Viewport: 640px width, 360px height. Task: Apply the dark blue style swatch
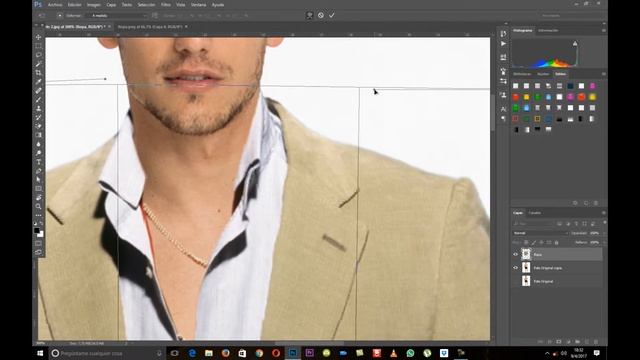tap(570, 86)
